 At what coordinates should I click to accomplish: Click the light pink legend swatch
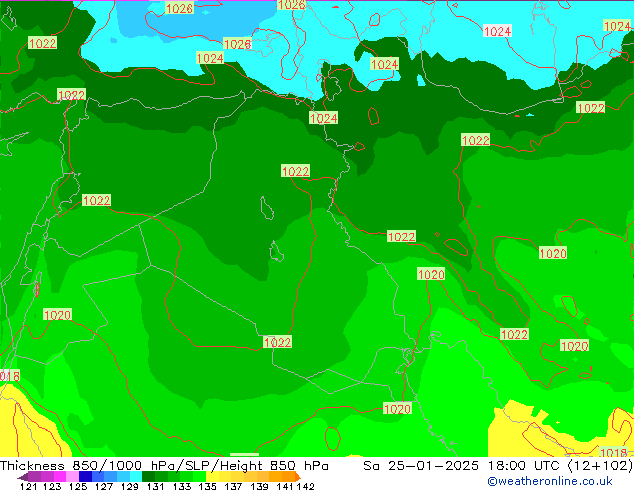(72, 477)
